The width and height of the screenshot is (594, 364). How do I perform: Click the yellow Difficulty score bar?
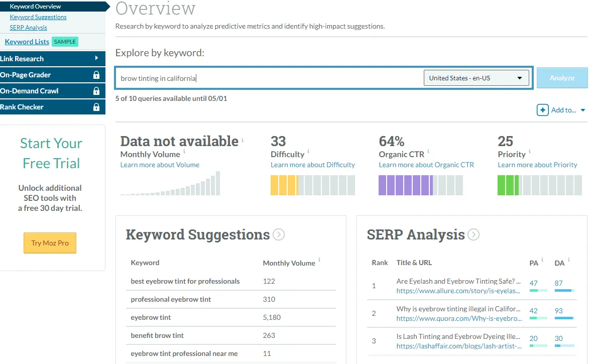click(x=284, y=185)
